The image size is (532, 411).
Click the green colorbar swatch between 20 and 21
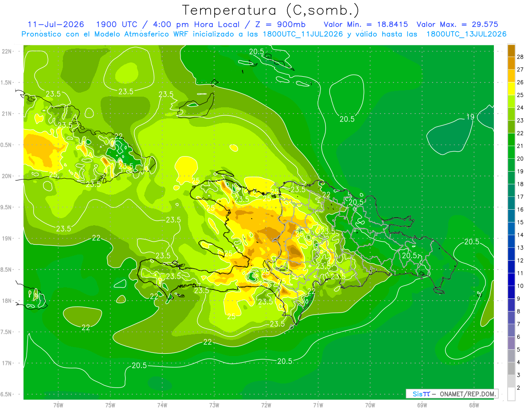click(511, 152)
